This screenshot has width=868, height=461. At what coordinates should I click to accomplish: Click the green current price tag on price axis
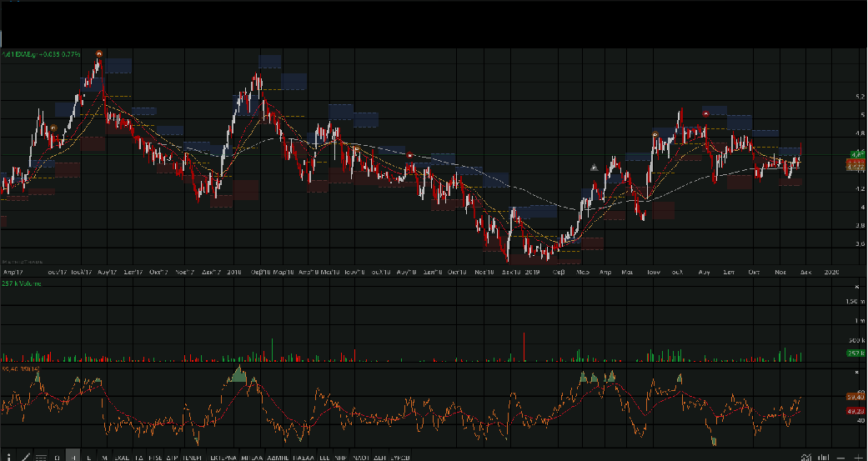tap(856, 154)
